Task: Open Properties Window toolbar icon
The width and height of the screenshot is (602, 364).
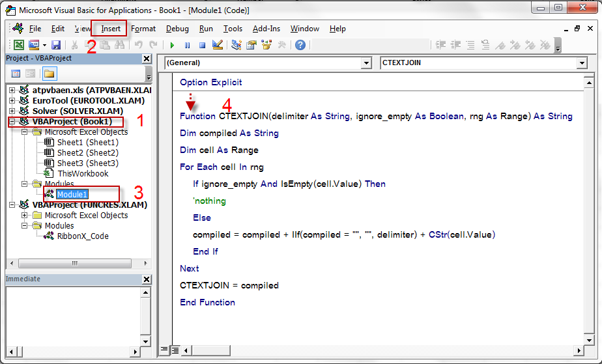Action: (x=251, y=45)
